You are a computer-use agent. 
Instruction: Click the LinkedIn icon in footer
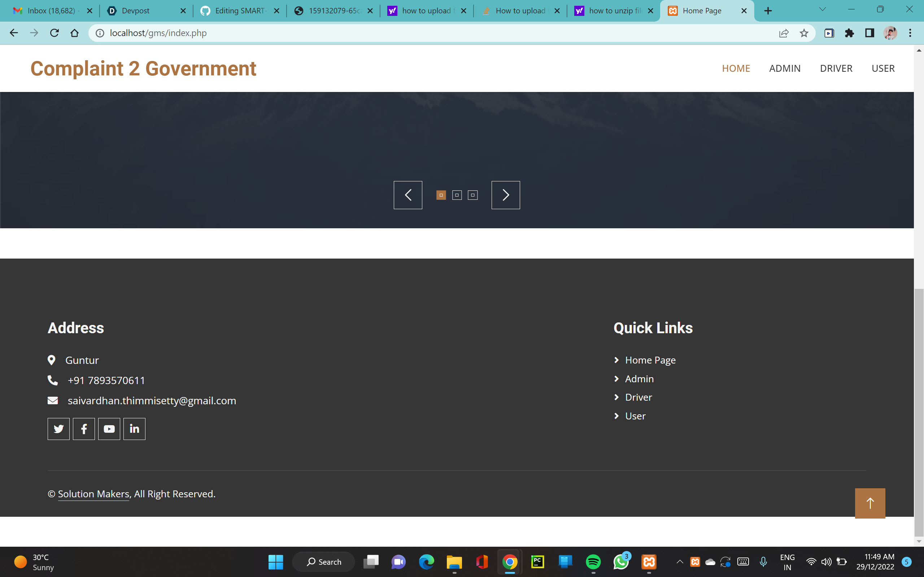point(134,428)
